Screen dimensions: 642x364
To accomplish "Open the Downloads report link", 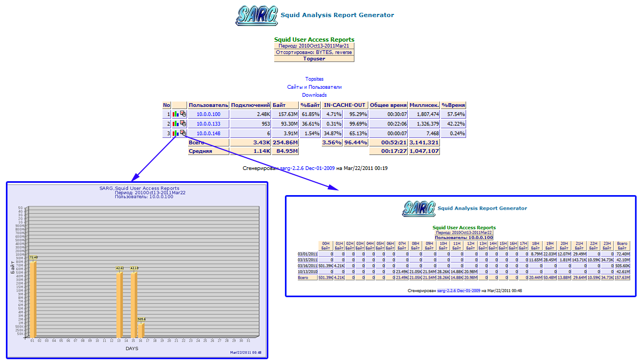I will [314, 95].
